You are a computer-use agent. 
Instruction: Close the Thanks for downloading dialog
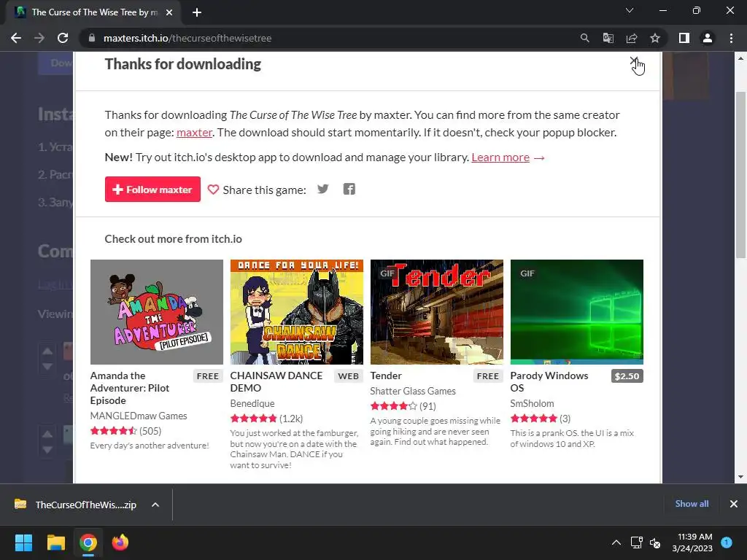(634, 61)
